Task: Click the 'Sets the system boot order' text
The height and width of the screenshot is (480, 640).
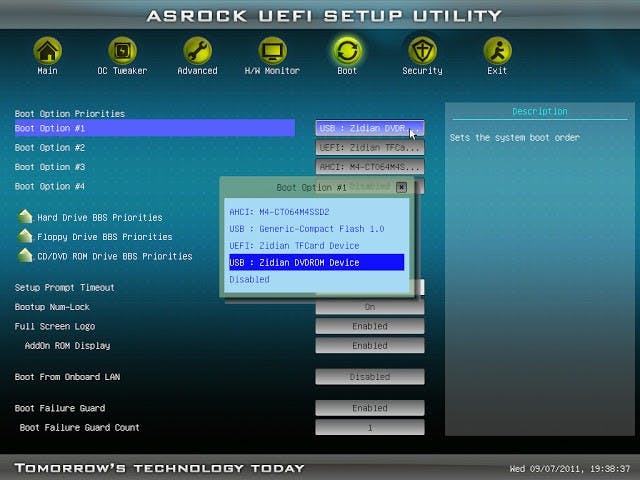Action: (x=515, y=138)
